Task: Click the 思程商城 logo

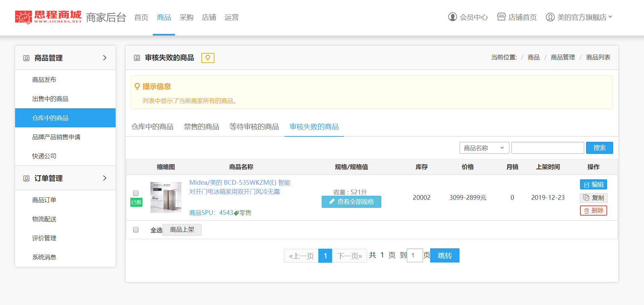Action: [48, 17]
